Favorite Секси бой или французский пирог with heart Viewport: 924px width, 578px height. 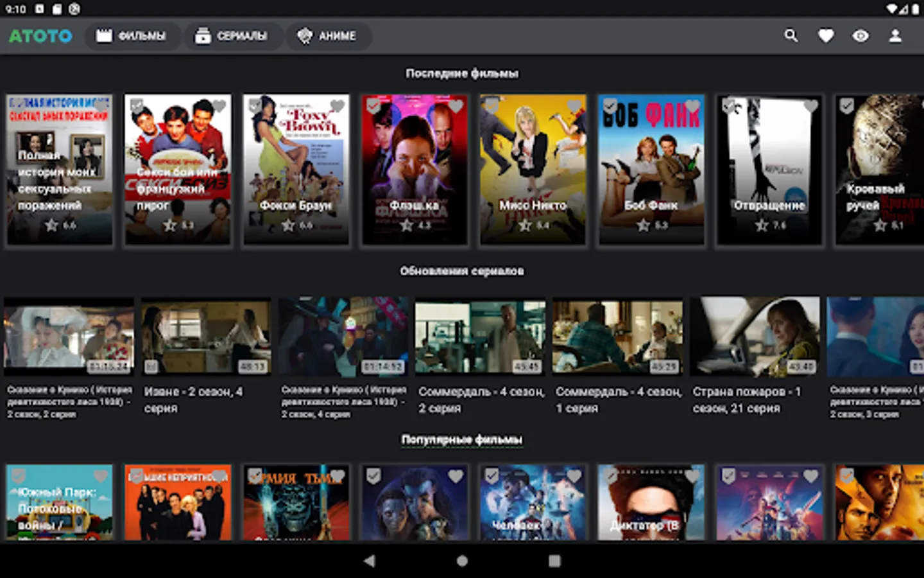coord(219,106)
